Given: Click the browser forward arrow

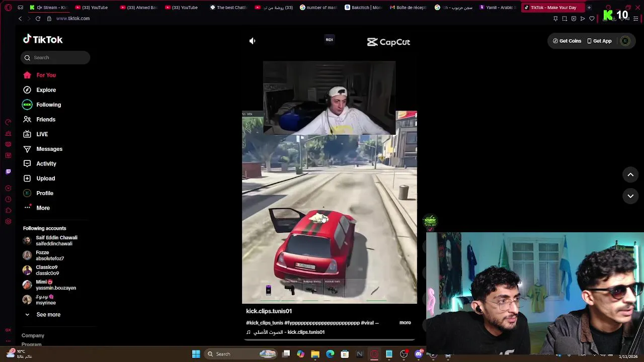Looking at the screenshot, I should pyautogui.click(x=29, y=19).
